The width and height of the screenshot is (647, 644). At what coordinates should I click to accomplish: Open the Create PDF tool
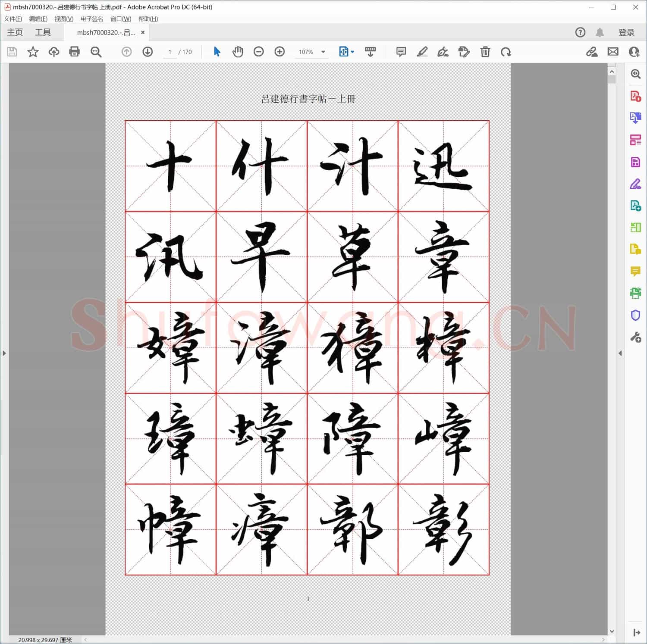click(x=635, y=95)
